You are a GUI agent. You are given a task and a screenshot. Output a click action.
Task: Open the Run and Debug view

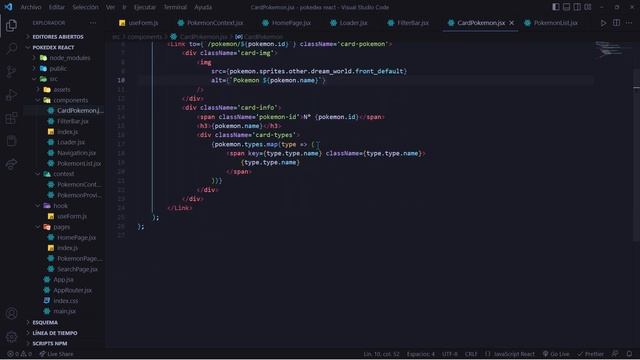click(11, 95)
